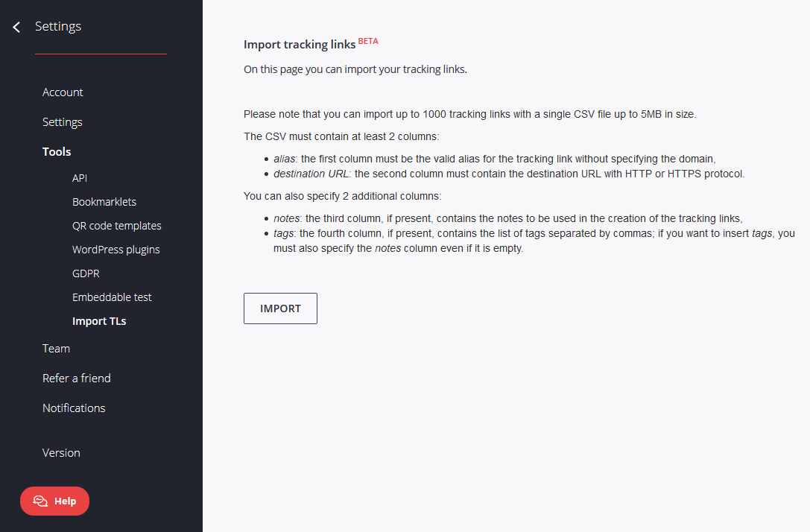This screenshot has width=810, height=532.
Task: Click the back arrow icon beside Settings
Action: click(16, 27)
